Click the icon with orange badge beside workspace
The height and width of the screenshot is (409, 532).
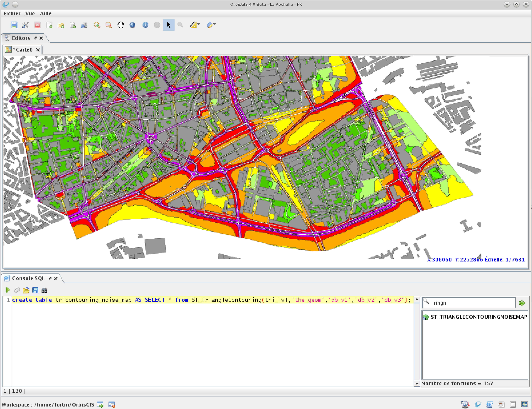(x=112, y=405)
